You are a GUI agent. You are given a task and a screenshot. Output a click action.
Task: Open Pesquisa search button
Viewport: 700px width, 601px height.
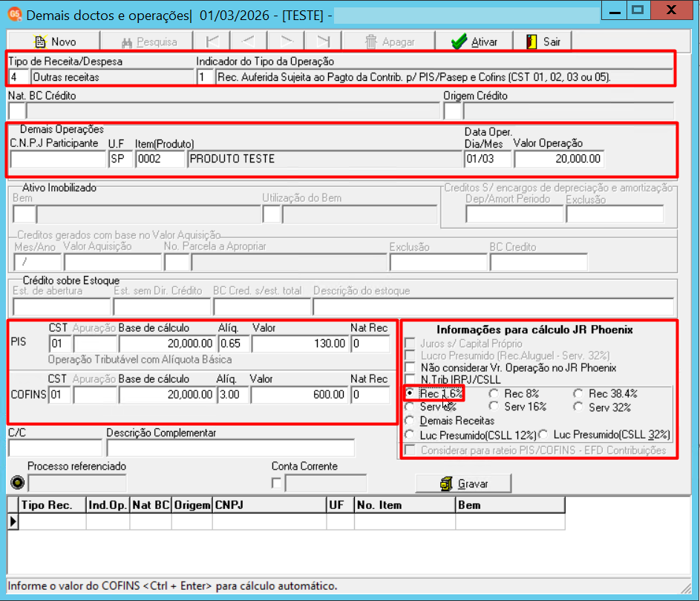(x=148, y=42)
